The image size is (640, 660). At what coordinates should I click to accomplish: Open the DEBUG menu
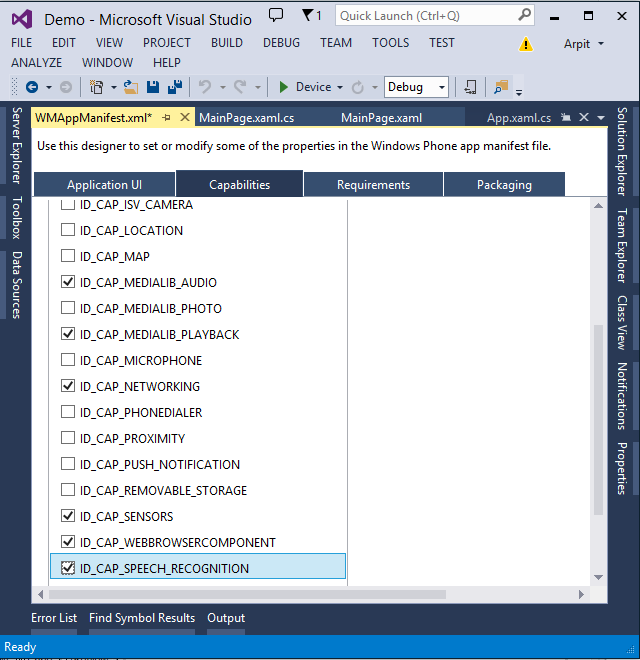click(x=281, y=43)
